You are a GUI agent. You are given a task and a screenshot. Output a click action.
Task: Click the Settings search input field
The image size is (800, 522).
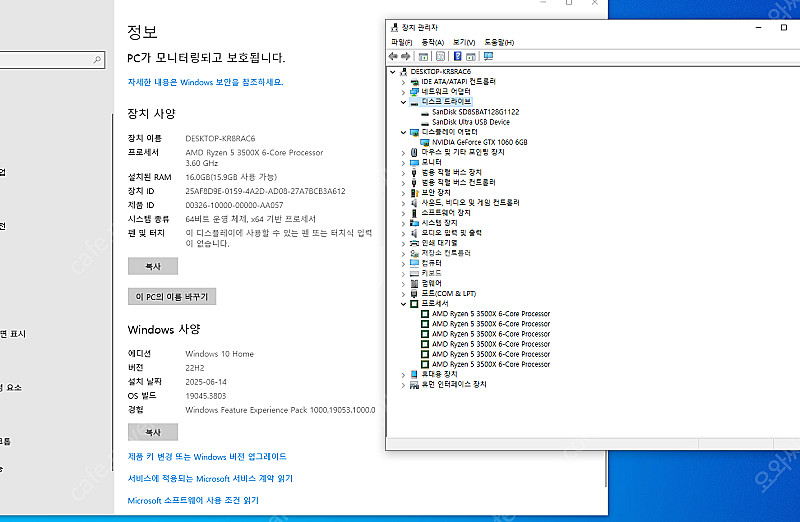[51, 60]
